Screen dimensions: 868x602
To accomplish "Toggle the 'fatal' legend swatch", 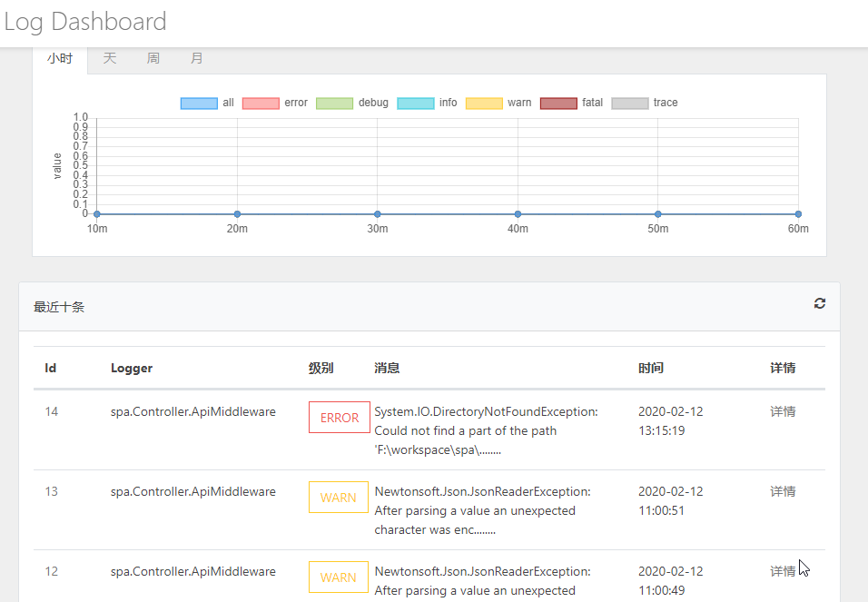I will click(558, 103).
